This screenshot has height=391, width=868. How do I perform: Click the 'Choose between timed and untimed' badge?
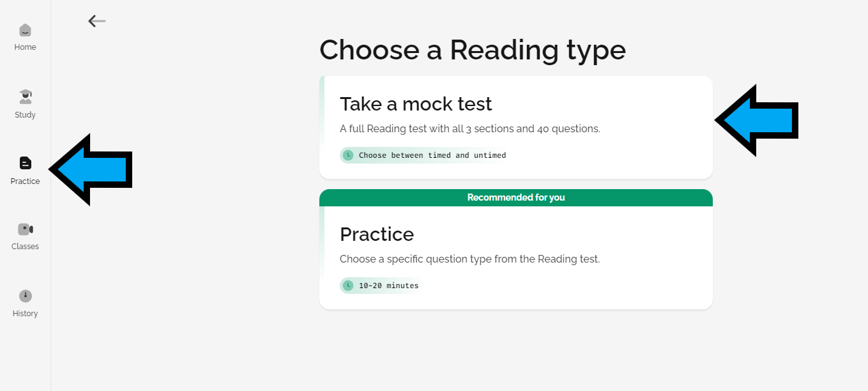click(x=432, y=155)
